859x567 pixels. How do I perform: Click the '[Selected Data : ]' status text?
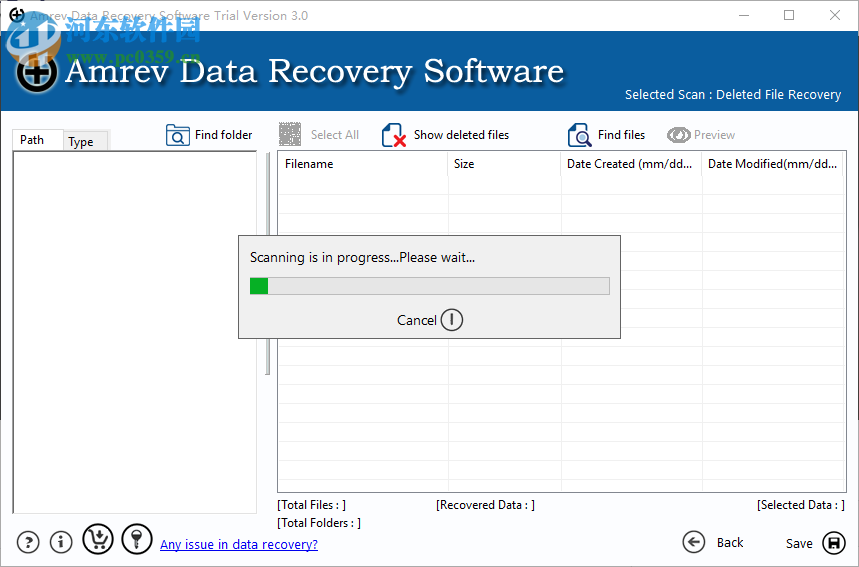[801, 505]
